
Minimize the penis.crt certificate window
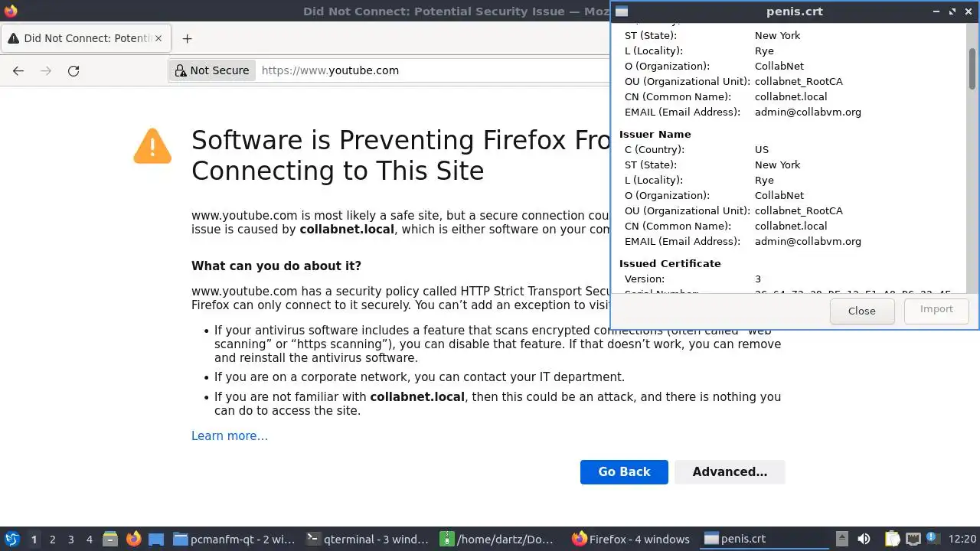(x=937, y=11)
